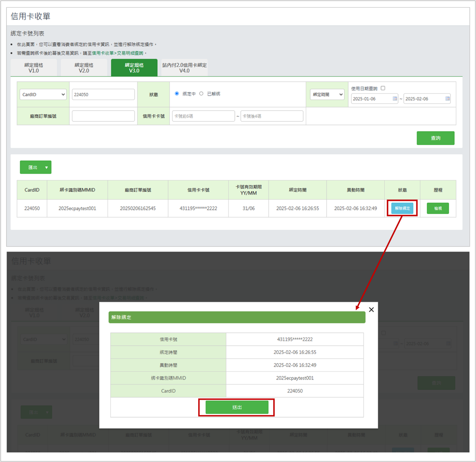The width and height of the screenshot is (476, 462).
Task: Expand the 綁定時間 date type dropdown
Action: click(x=327, y=94)
